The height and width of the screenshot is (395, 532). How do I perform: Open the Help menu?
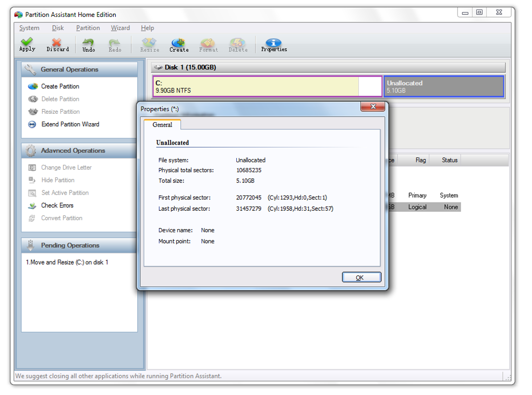click(x=147, y=28)
